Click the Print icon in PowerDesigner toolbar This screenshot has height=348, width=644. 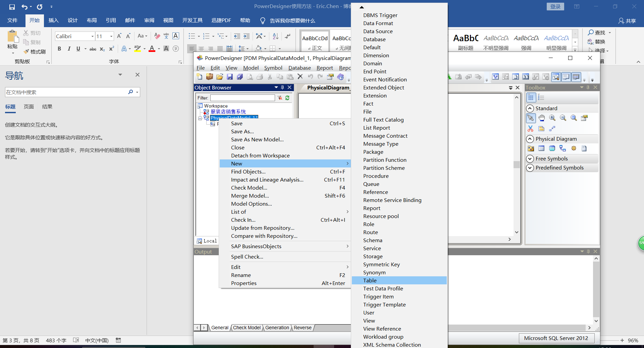260,77
